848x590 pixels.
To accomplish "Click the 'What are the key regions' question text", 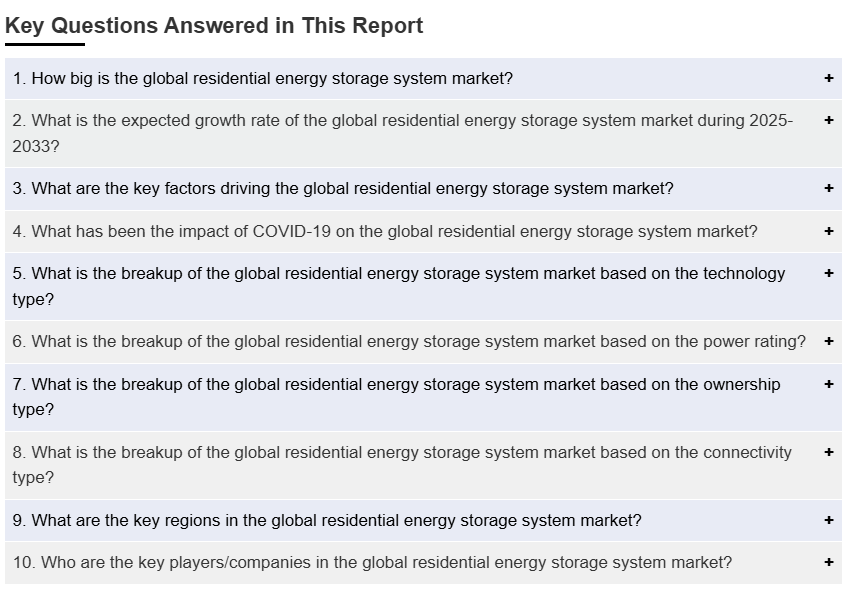I will pos(327,520).
